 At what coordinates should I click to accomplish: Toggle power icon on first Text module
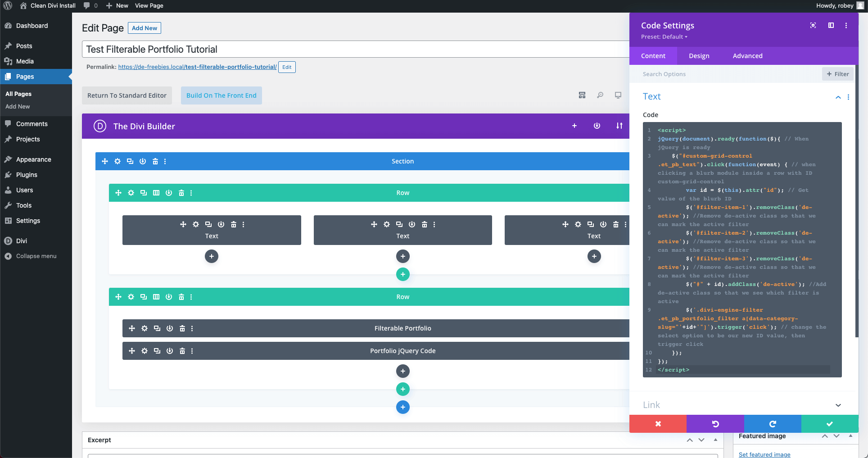pyautogui.click(x=221, y=224)
